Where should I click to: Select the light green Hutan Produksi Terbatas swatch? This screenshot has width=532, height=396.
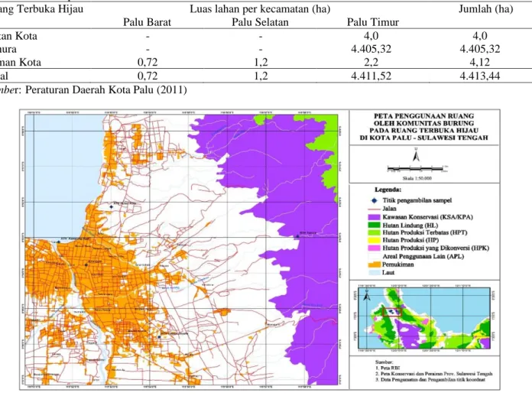375,232
